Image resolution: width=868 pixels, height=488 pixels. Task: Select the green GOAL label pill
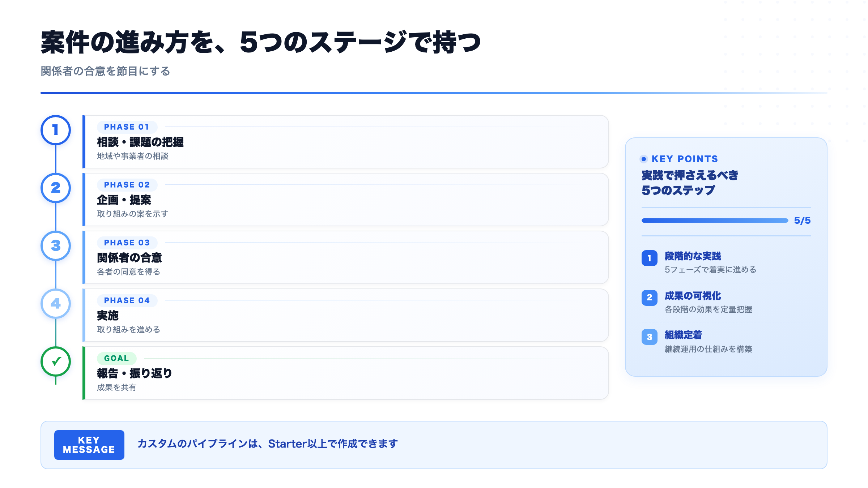tap(116, 358)
